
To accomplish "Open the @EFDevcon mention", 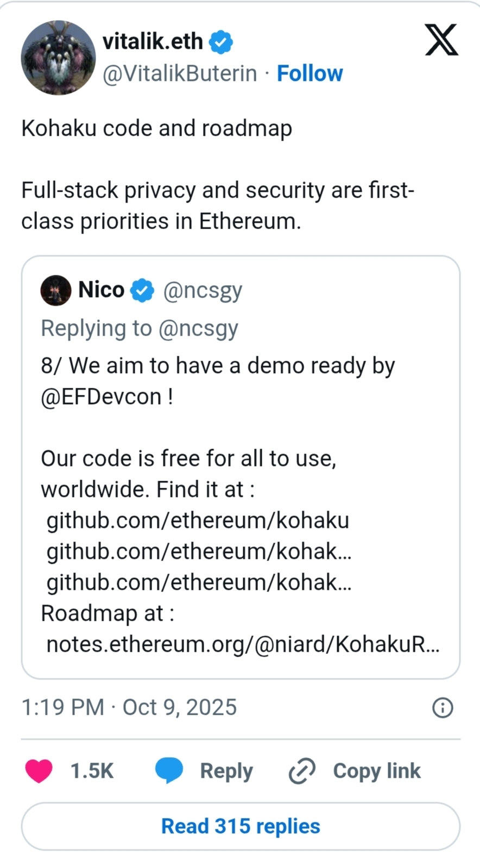I will pyautogui.click(x=101, y=397).
